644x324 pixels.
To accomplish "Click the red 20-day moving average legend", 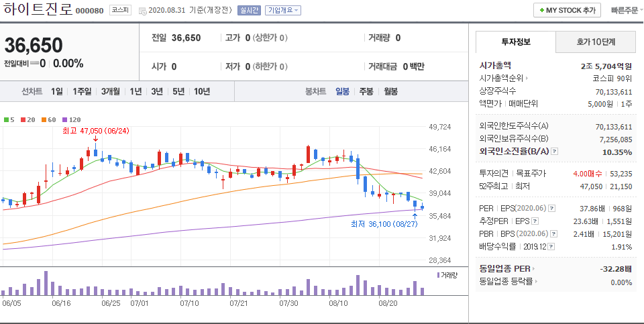I will click(x=28, y=120).
